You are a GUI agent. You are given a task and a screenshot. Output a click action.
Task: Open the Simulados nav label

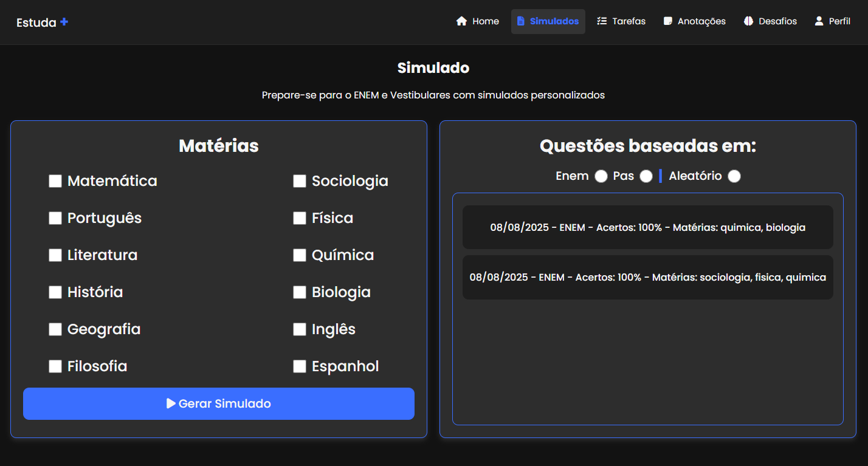tap(554, 21)
